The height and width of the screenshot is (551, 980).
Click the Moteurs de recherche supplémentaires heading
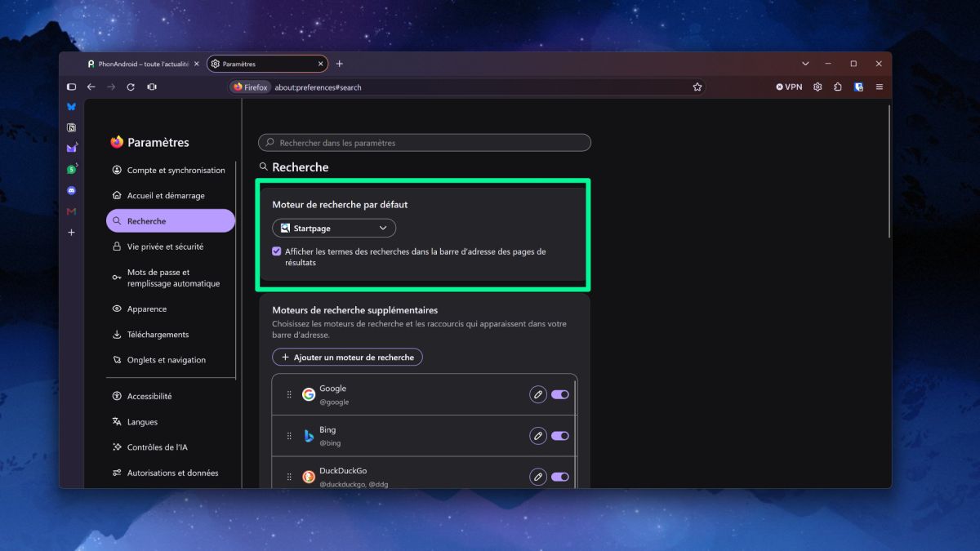[x=354, y=310]
